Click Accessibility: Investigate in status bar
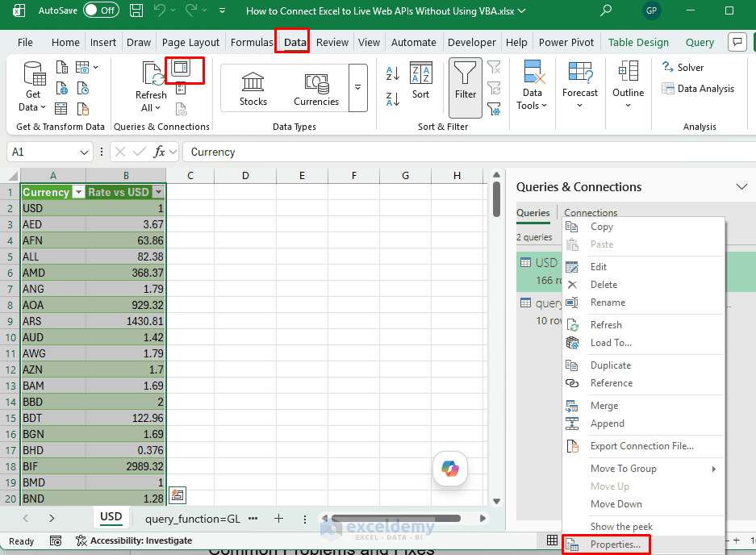Viewport: 756px width, 555px height. (x=134, y=541)
